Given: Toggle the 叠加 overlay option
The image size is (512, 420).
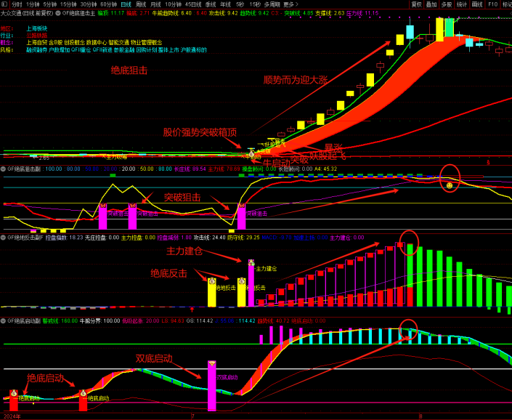Looking at the screenshot, I should coord(432,4).
